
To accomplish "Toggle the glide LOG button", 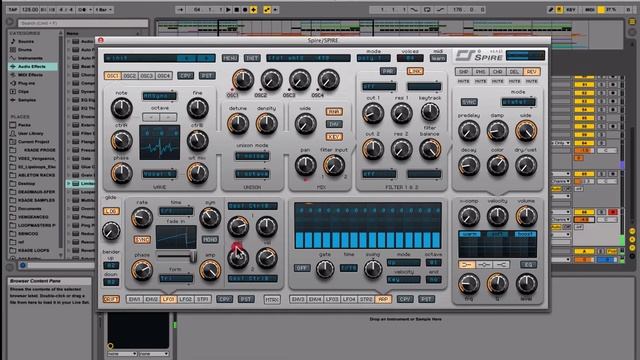I will 111,211.
